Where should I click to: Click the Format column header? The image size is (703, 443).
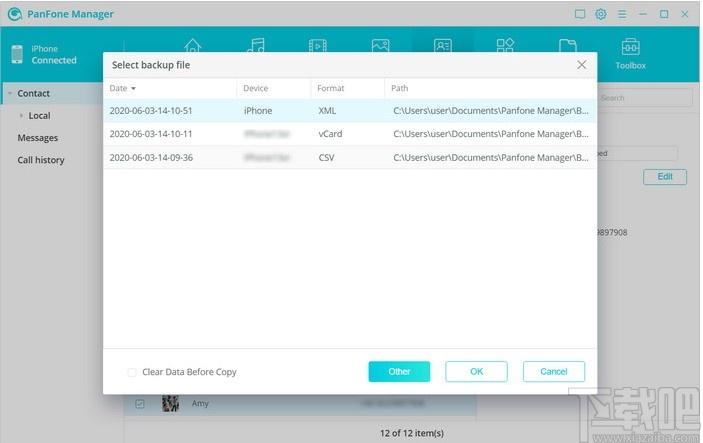(x=330, y=88)
